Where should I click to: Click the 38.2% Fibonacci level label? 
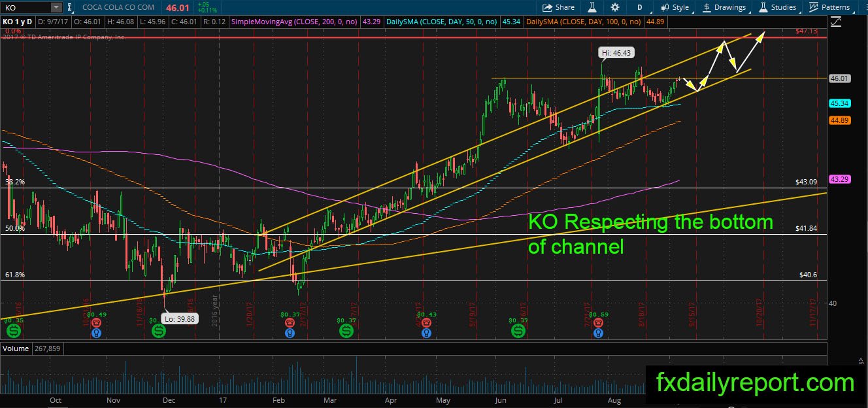pos(14,182)
